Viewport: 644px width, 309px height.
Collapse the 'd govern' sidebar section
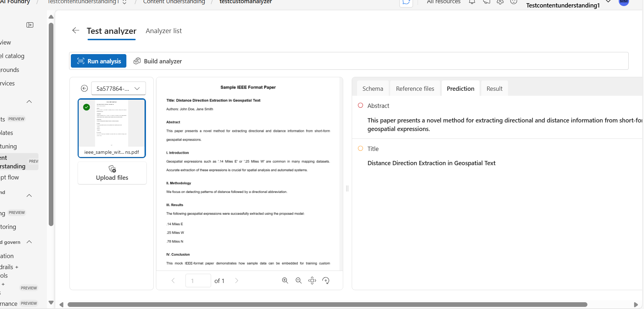click(x=29, y=242)
